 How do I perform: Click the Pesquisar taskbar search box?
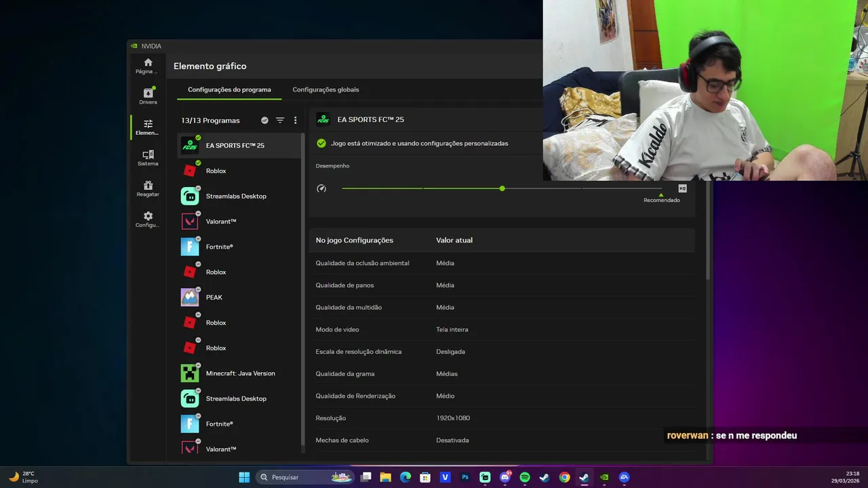point(304,477)
